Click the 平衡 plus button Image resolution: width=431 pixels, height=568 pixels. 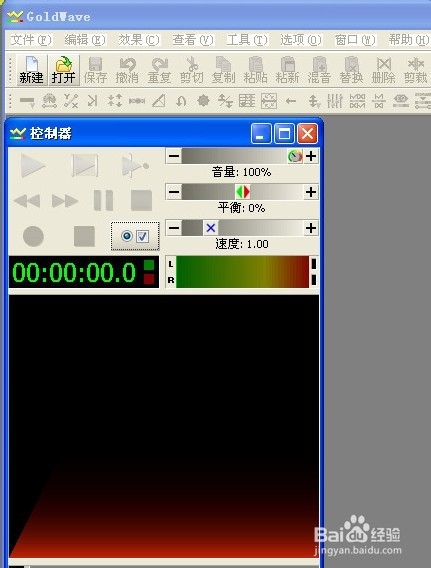(x=311, y=192)
